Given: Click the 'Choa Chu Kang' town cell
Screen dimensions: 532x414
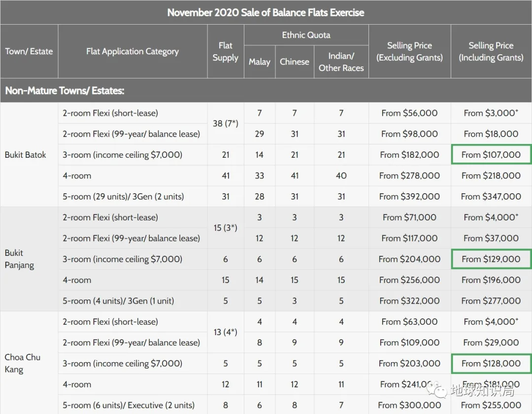Looking at the screenshot, I should [x=23, y=363].
